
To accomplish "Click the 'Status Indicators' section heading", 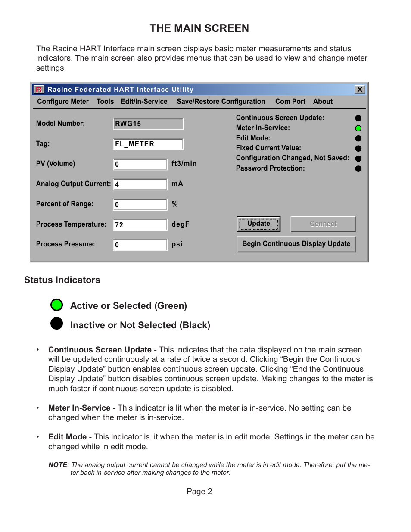I will pos(62,280).
